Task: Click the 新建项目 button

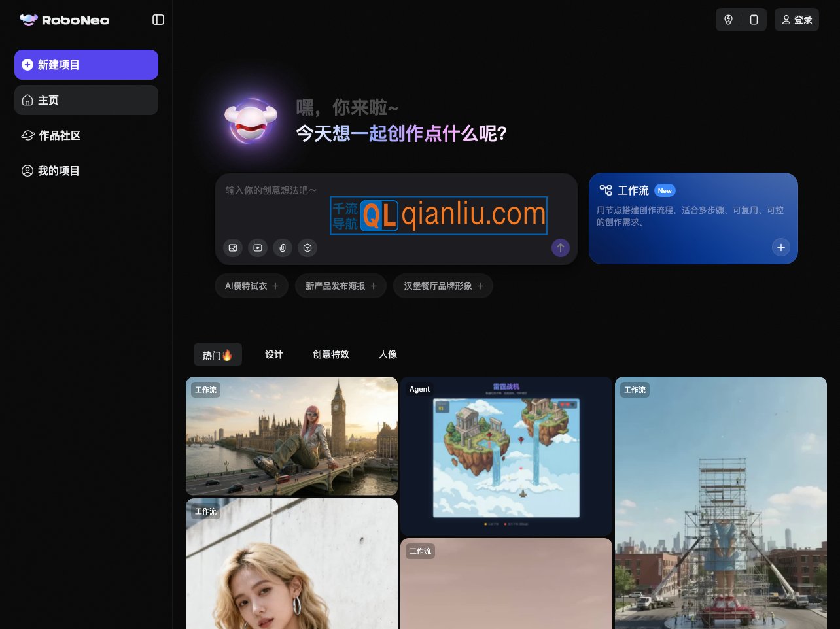Action: (x=86, y=65)
